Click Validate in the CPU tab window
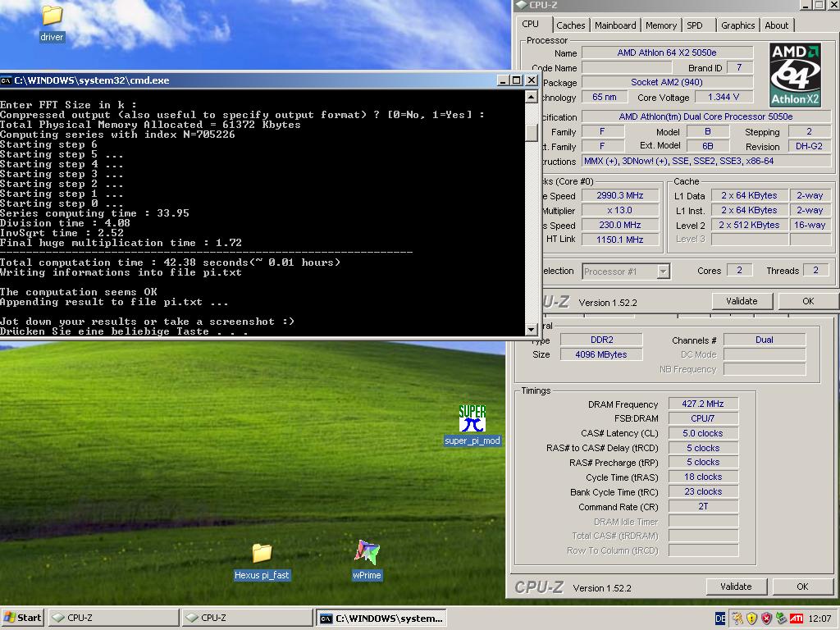Viewport: 840px width, 630px height. [x=742, y=301]
